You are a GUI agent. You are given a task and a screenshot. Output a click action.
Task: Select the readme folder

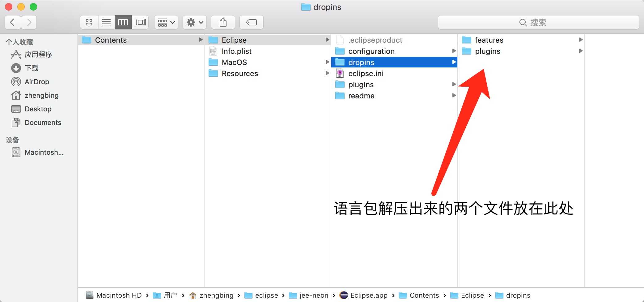coord(394,96)
